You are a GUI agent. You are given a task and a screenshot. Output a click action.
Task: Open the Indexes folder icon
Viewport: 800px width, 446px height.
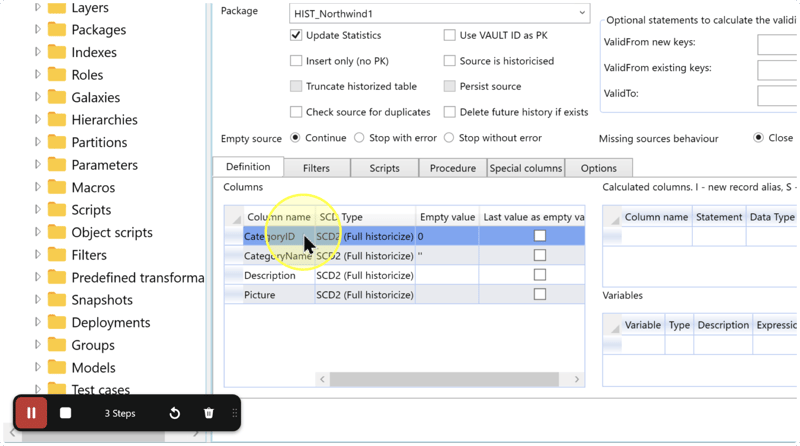click(57, 52)
